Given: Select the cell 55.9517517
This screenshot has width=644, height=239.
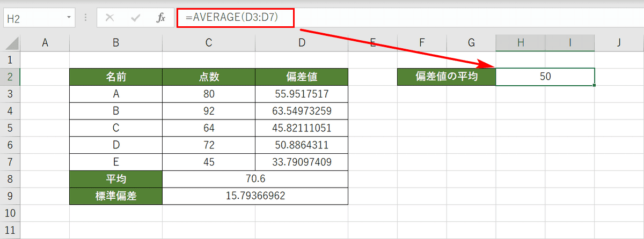Looking at the screenshot, I should 302,94.
